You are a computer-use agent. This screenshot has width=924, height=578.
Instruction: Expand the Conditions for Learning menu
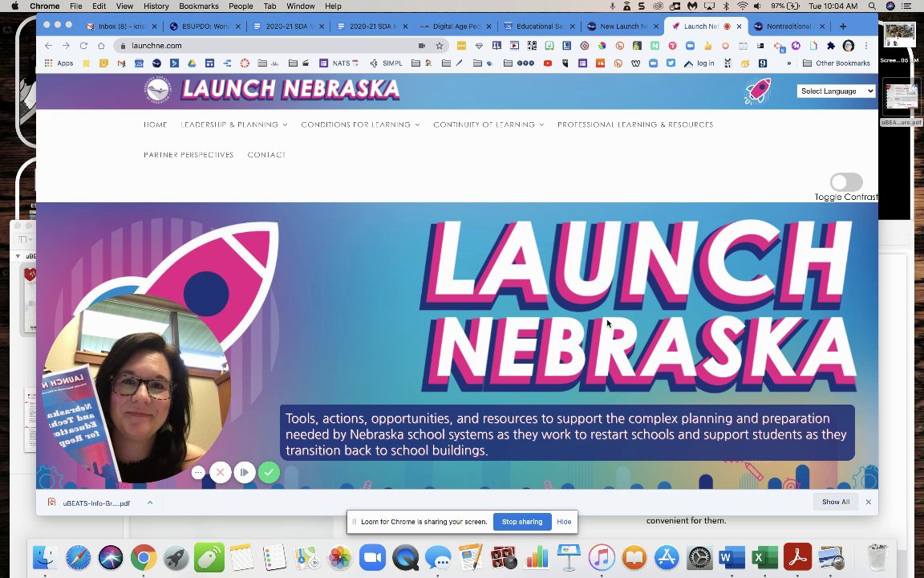point(360,124)
